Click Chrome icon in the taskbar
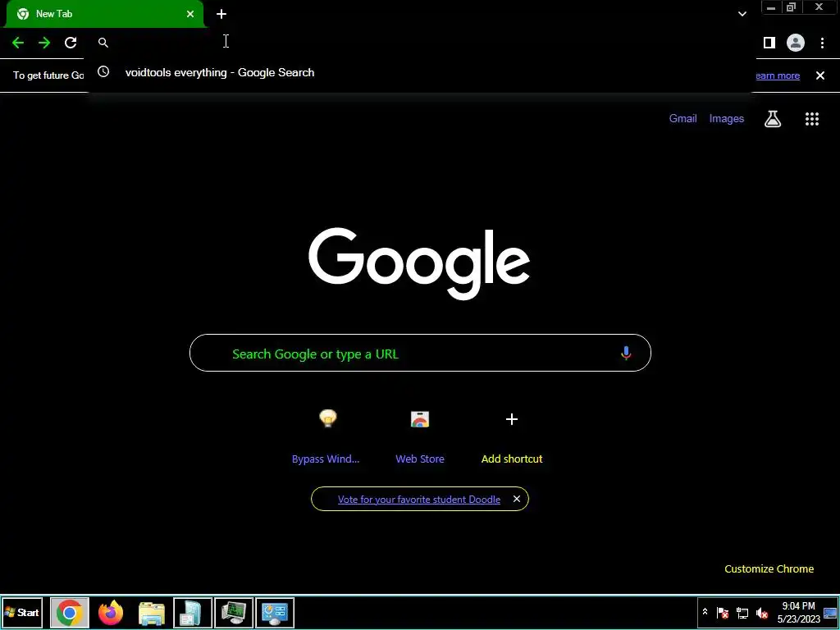 pyautogui.click(x=69, y=613)
